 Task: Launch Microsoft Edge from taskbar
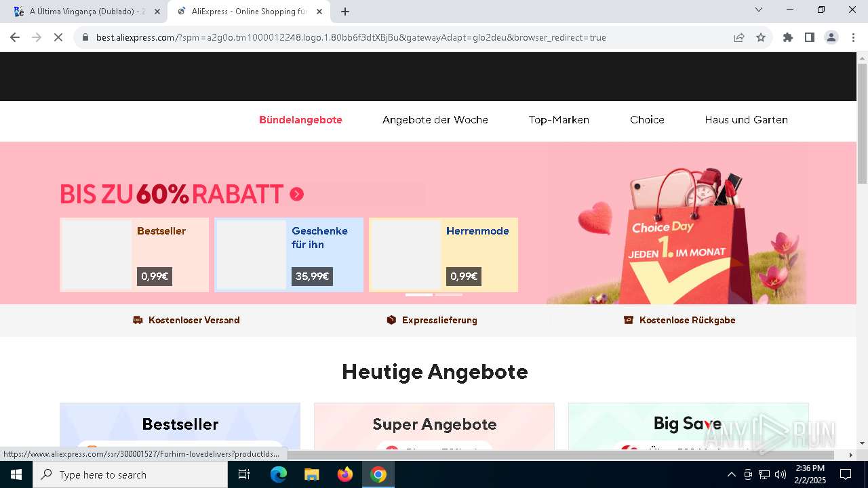(279, 474)
